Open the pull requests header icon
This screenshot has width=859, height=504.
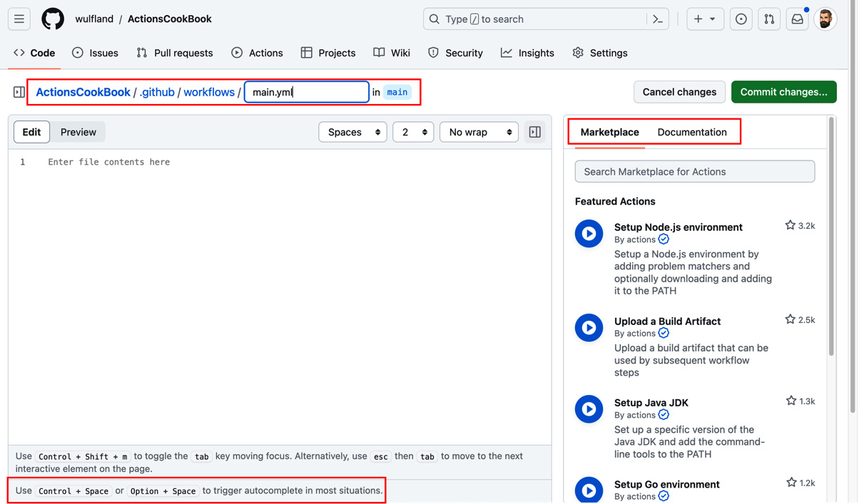point(769,19)
